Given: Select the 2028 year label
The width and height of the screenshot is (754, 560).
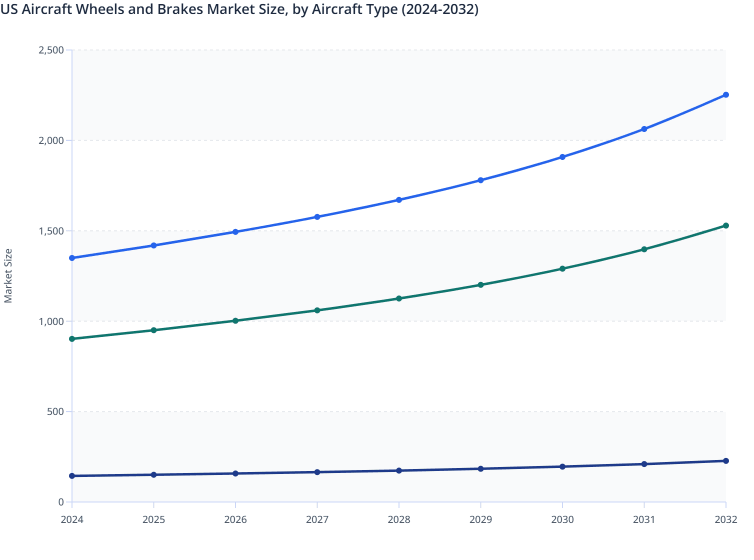Looking at the screenshot, I should 399,520.
